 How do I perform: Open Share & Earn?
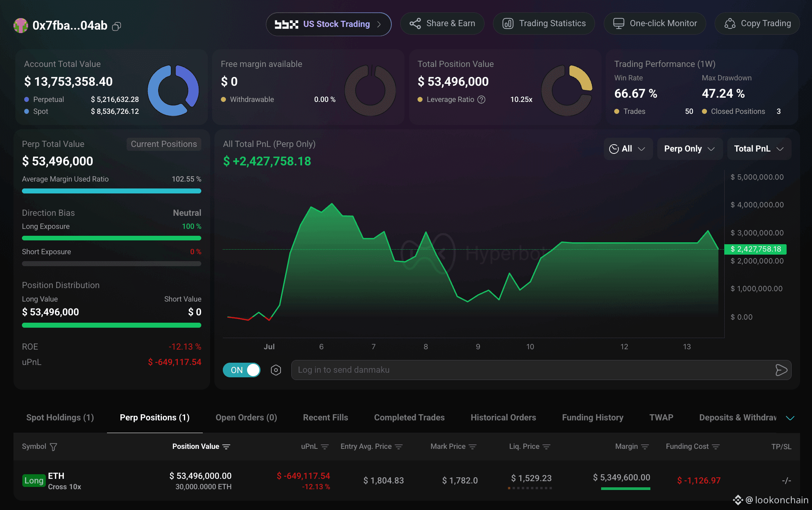pos(442,23)
